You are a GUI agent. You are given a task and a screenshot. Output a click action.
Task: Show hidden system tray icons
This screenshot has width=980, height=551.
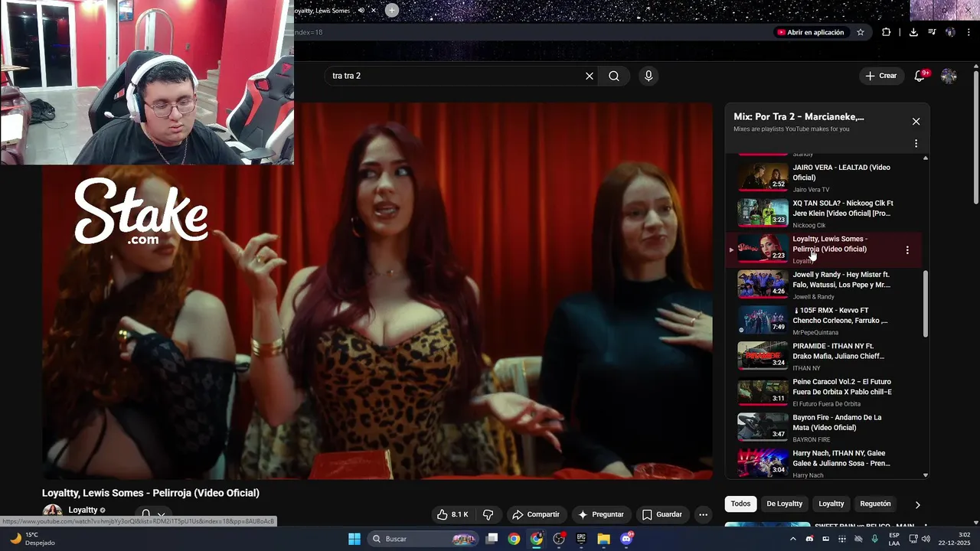pyautogui.click(x=792, y=539)
